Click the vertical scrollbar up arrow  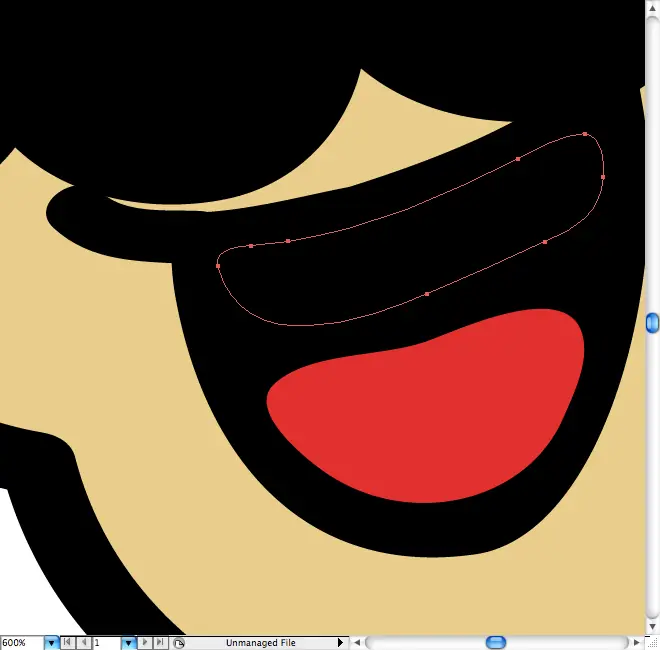652,9
